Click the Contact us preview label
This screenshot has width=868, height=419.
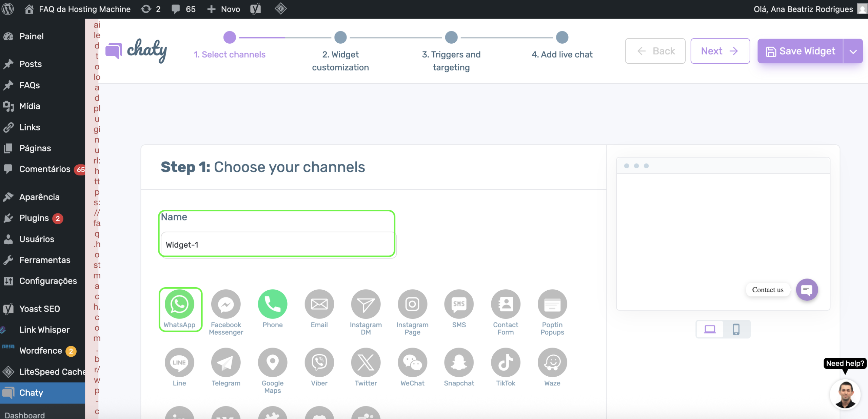[x=768, y=290]
